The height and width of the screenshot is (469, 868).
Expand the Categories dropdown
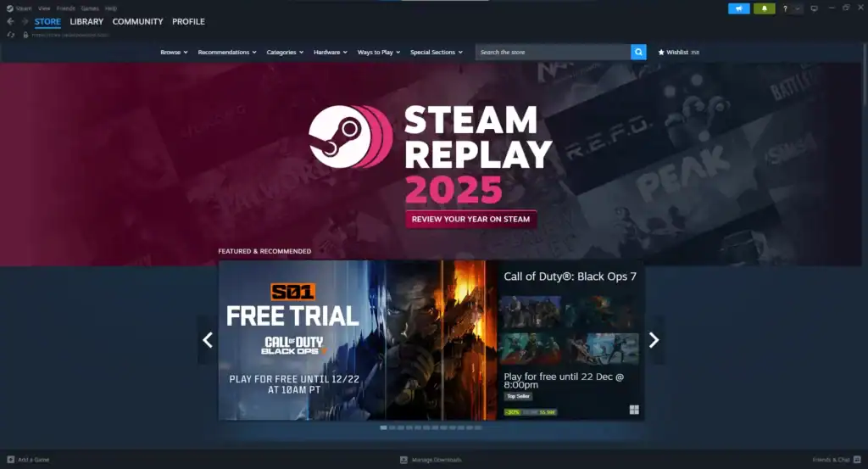tap(285, 52)
